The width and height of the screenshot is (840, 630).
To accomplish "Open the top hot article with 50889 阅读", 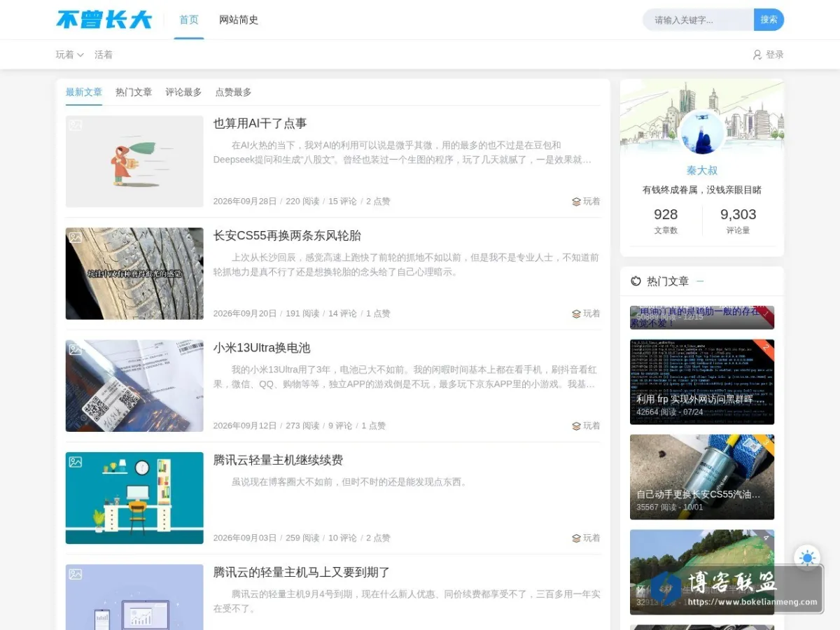I will [x=702, y=317].
